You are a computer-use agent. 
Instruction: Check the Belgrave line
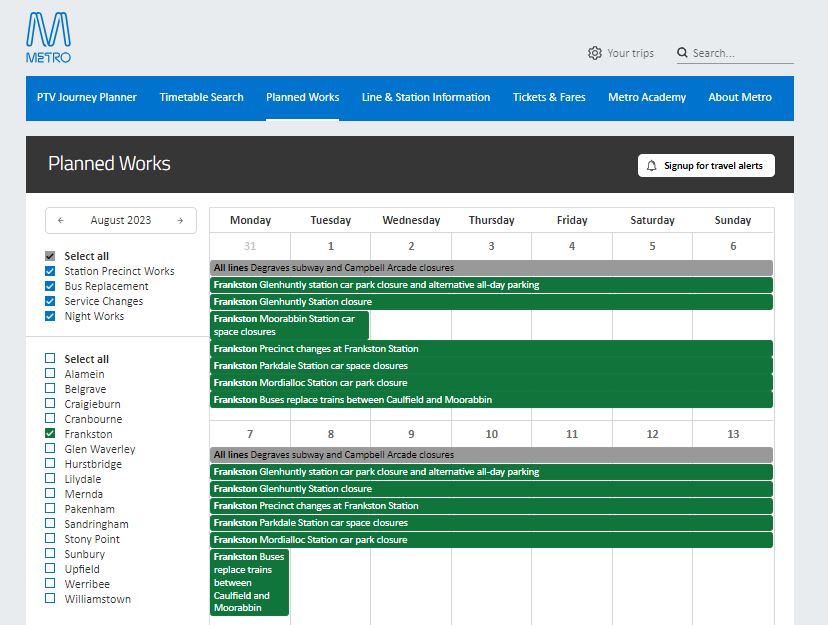50,389
